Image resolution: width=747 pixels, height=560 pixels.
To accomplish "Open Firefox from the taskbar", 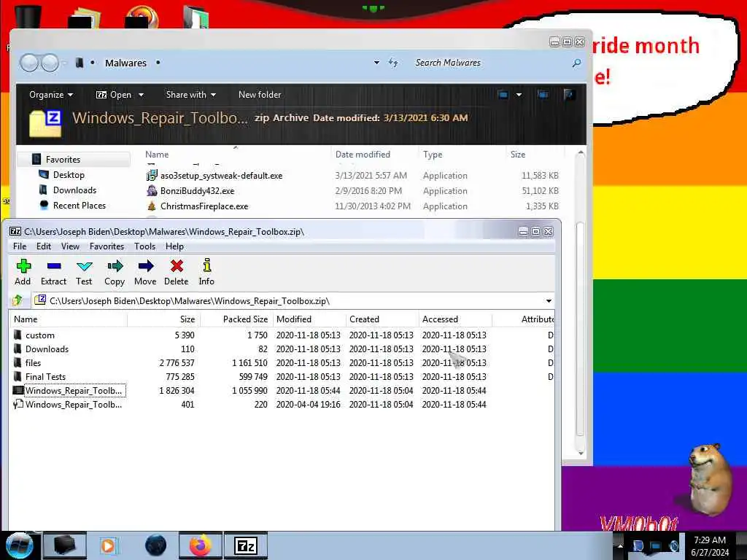I will point(201,545).
